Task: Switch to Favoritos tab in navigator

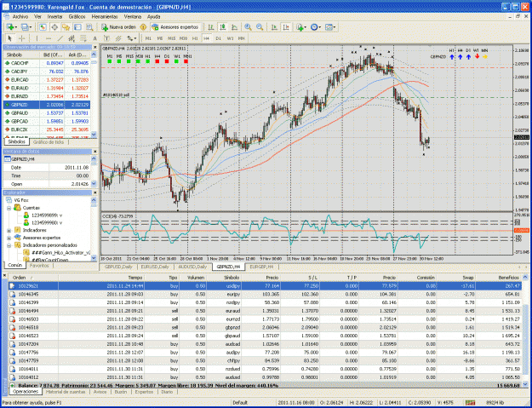Action: coord(39,266)
